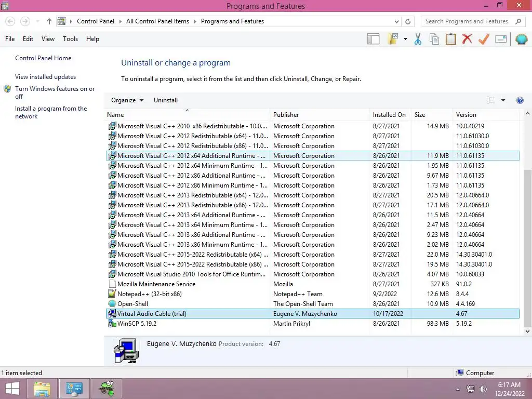The image size is (532, 399).
Task: Click the Windows Start button
Action: click(x=12, y=389)
